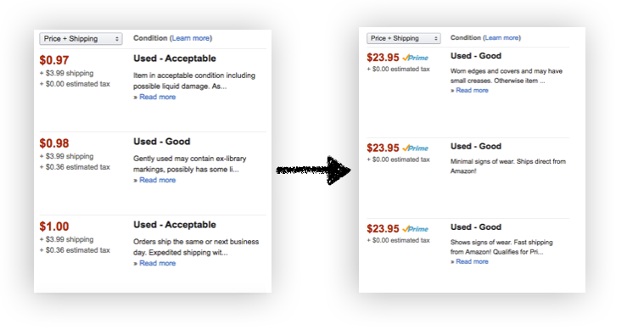Expand Read more under the $0.97 listing
Screen dimensions: 644x330
point(157,97)
